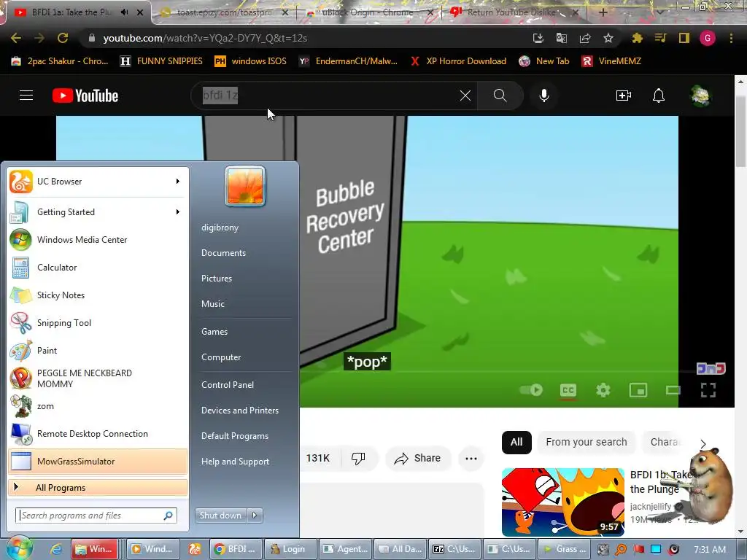Open BFDI 1b Take the Plunge thumbnail
The width and height of the screenshot is (747, 560).
[563, 502]
